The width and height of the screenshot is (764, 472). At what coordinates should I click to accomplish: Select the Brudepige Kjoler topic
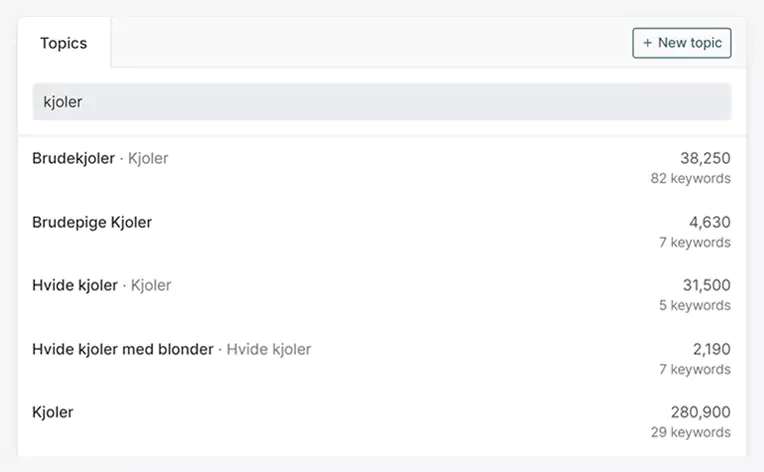pos(92,222)
